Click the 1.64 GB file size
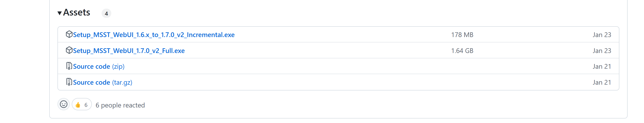This screenshot has height=123, width=644. (x=462, y=51)
